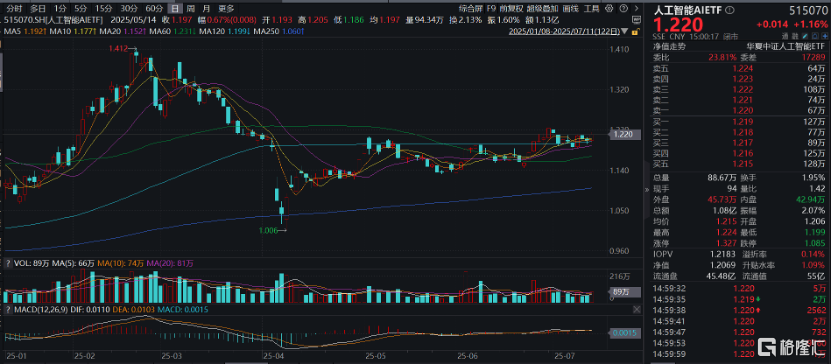
Task: Click the 14:59:38 trade tick row
Action: tap(739, 311)
